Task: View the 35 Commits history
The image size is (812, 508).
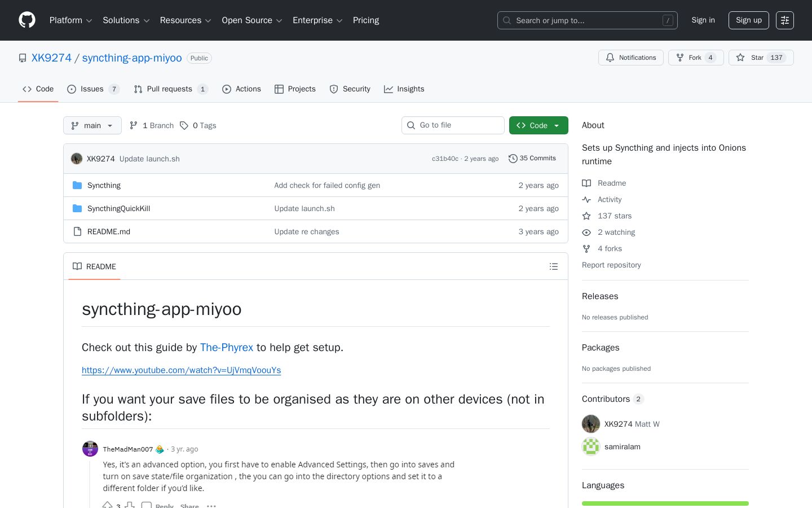Action: tap(532, 159)
